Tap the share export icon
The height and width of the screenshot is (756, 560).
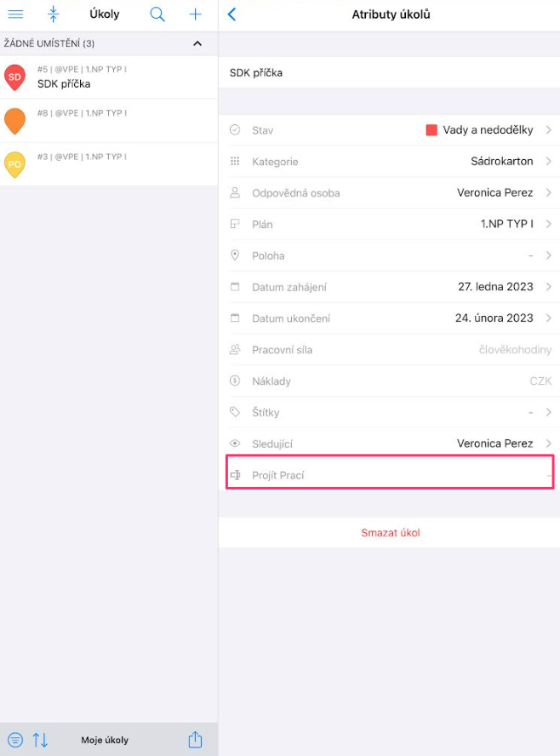[x=195, y=739]
